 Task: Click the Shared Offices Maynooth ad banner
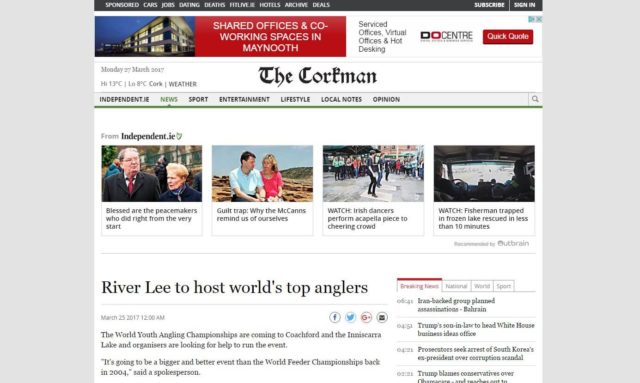coord(220,36)
